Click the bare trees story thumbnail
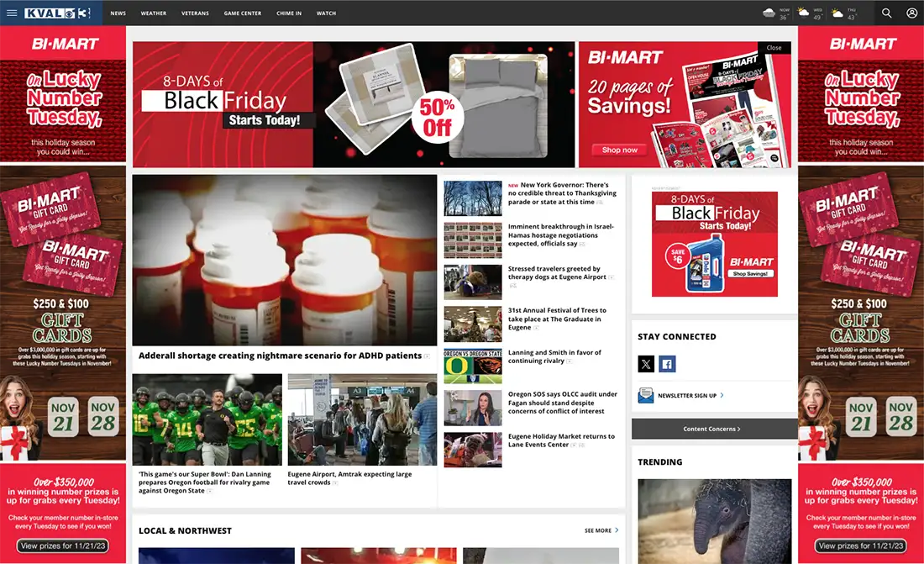 473,198
